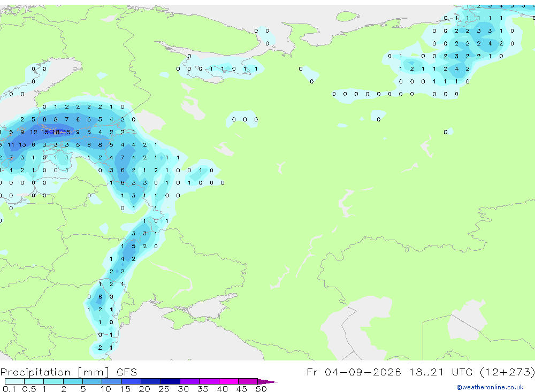Click the '0.5' legend scale label

coord(29,389)
